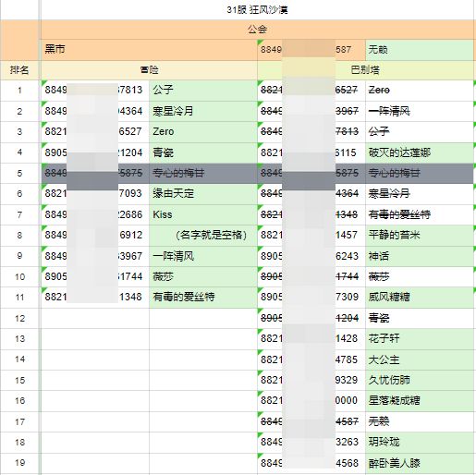Select the ID cell ending in 6912
Screen dimensions: 476x475
[x=95, y=235]
